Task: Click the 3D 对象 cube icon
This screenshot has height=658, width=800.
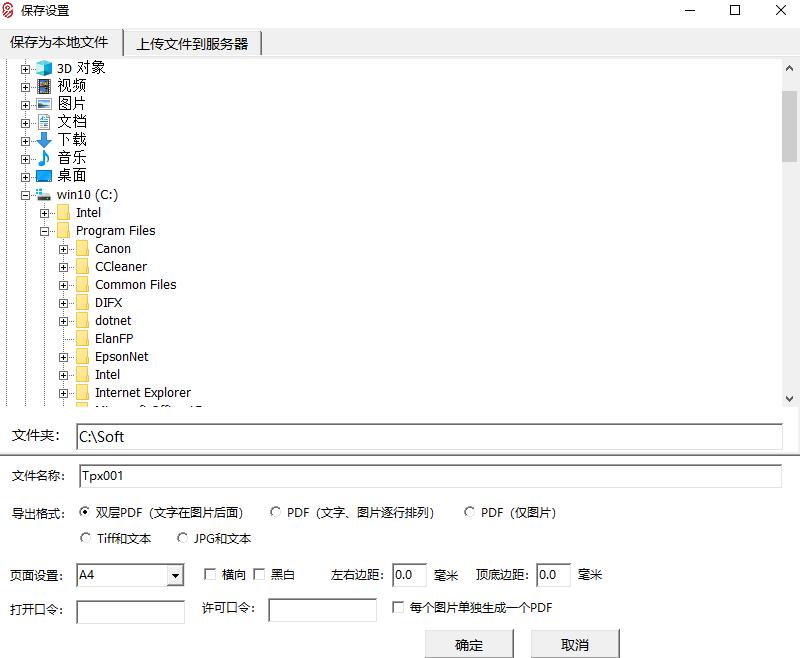Action: pyautogui.click(x=44, y=68)
